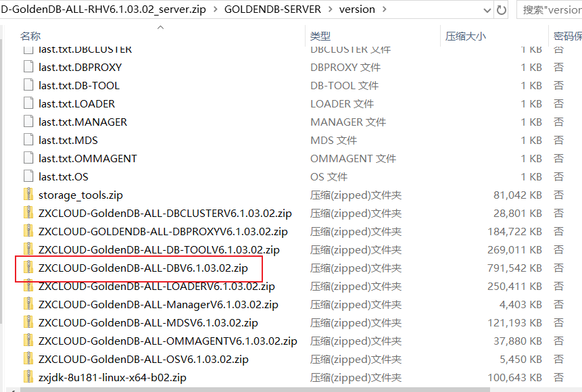
Task: Click the OSV6.1.03.02.zip archive icon
Action: 28,359
